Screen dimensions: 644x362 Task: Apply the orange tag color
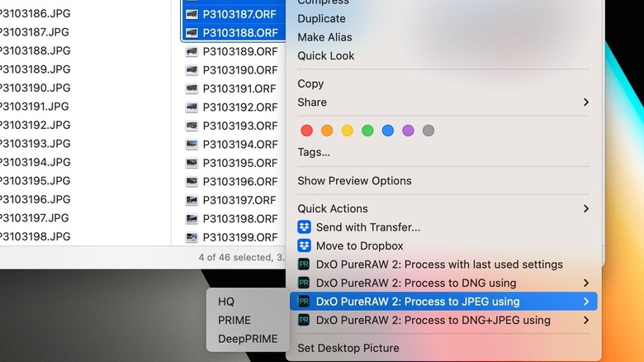click(x=327, y=131)
